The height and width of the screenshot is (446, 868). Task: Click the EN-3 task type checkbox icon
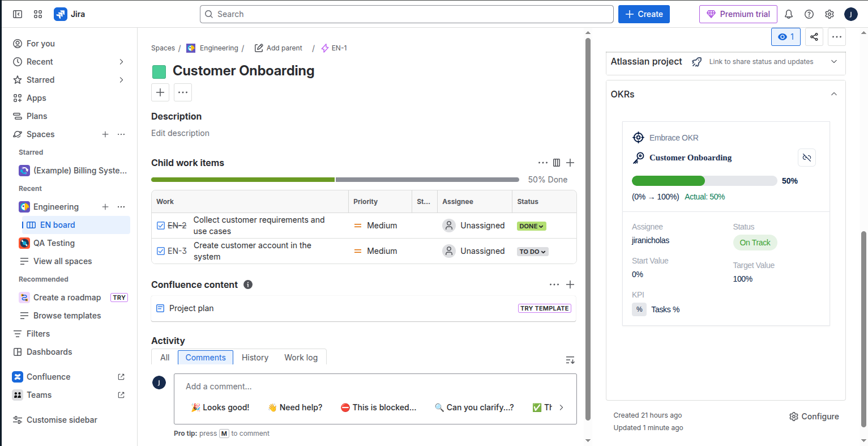coord(161,251)
